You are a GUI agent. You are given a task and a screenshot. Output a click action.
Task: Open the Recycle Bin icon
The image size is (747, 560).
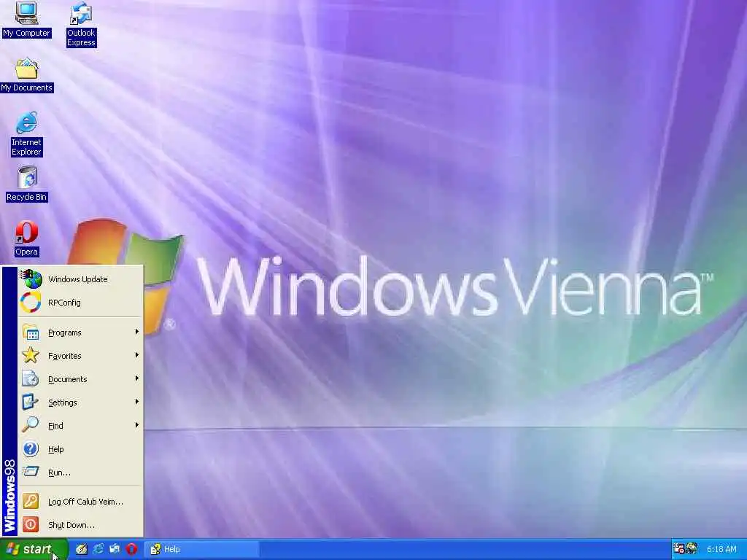click(27, 184)
